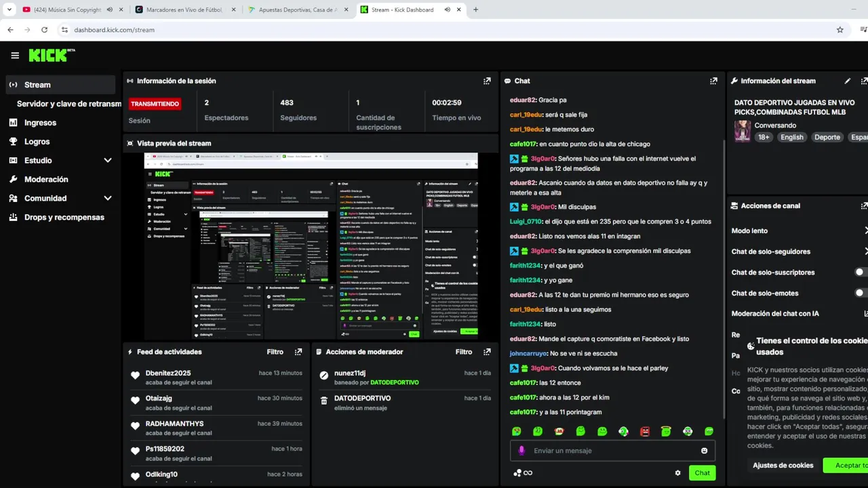Viewport: 868px width, 488px height.
Task: Switch to Marcadores en Vivo de Fútbol tab
Action: (x=185, y=9)
